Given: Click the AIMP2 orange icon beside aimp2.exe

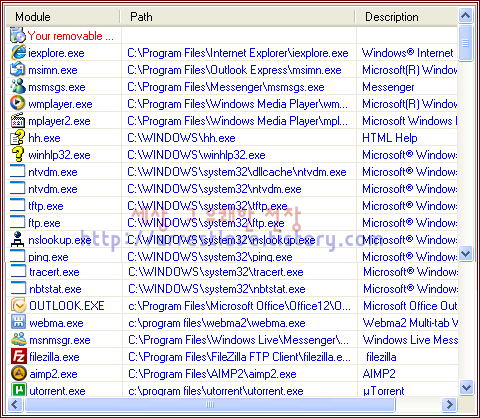Looking at the screenshot, I should [x=18, y=373].
